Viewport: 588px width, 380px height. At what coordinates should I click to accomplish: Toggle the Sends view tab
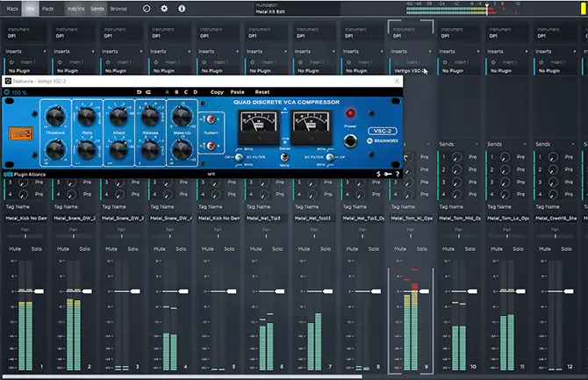[97, 8]
